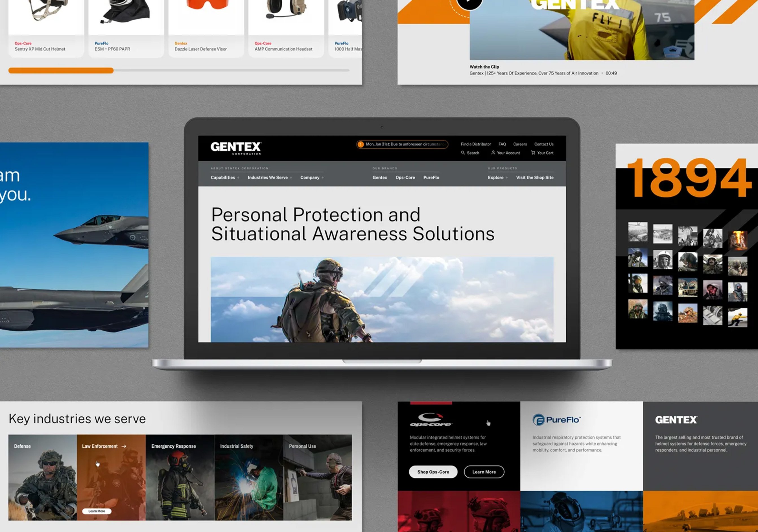Screen dimensions: 758x532
Task: Click the yellow deck crew photo in the history grid
Action: [x=737, y=317]
